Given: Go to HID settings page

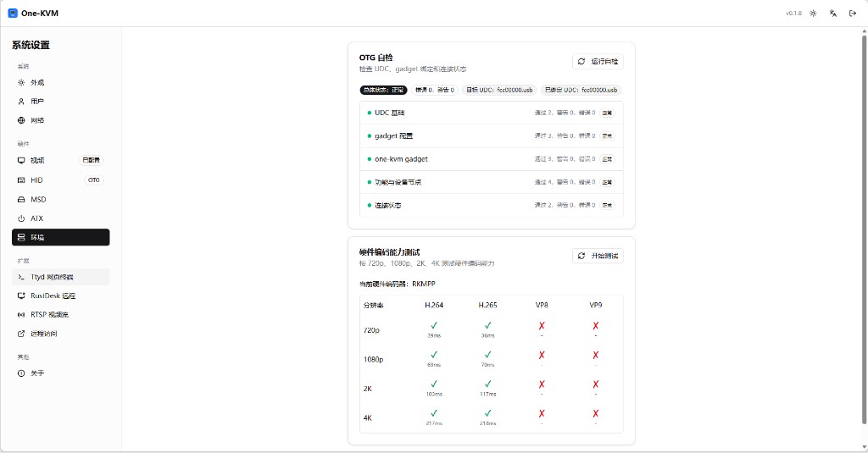Looking at the screenshot, I should 36,180.
